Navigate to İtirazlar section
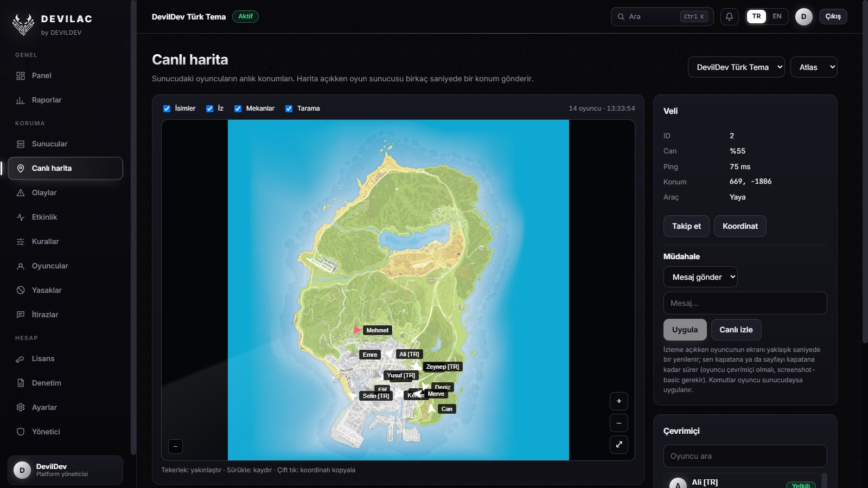Viewport: 868px width, 488px height. point(65,315)
